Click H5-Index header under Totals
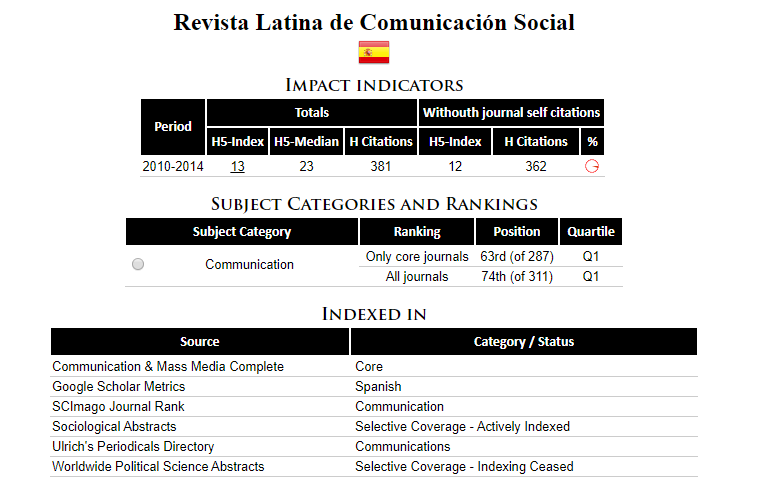 pos(237,141)
